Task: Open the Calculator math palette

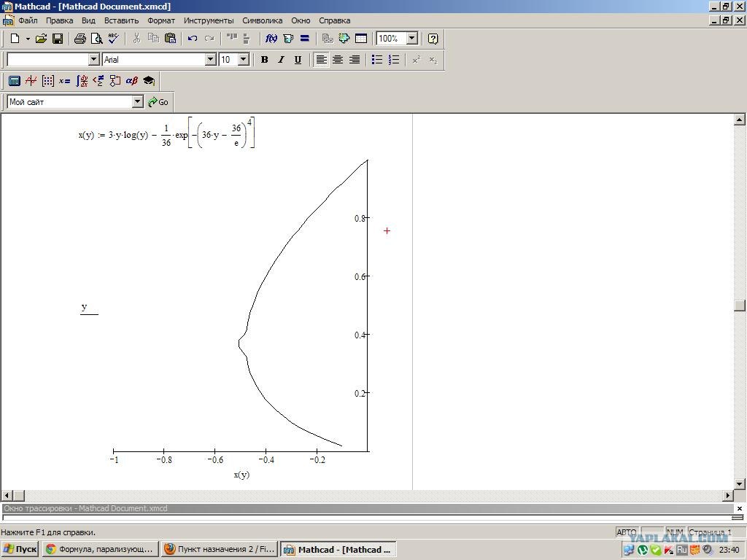Action: 15,81
